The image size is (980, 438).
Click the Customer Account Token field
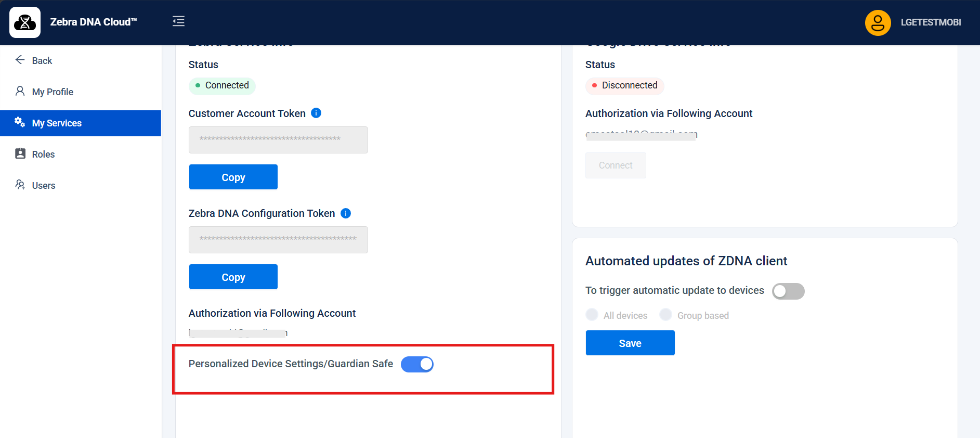click(x=278, y=140)
